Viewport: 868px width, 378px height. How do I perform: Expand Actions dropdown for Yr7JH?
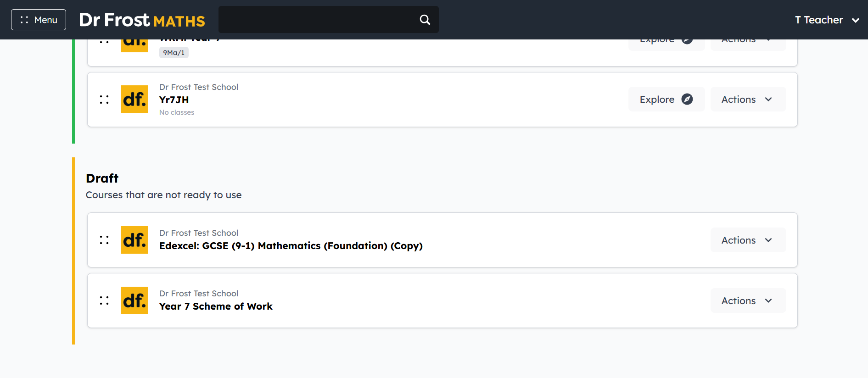click(748, 99)
